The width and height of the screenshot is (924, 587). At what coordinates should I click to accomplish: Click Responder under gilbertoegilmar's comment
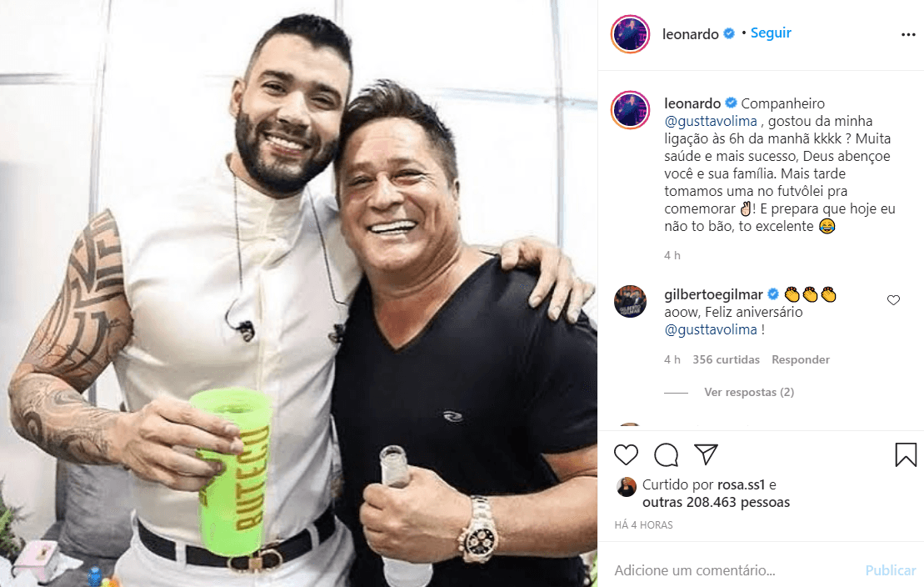pos(800,360)
